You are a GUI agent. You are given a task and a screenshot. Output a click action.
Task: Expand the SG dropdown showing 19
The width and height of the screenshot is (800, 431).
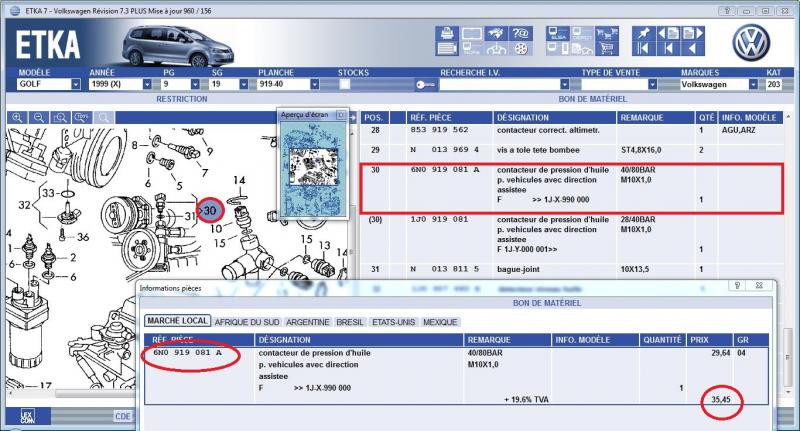(x=244, y=85)
